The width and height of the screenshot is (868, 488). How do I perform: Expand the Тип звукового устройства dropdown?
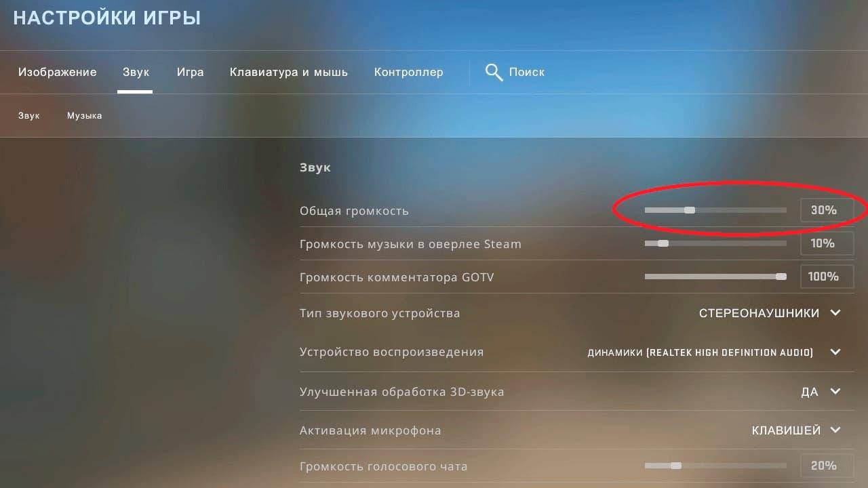[x=835, y=313]
